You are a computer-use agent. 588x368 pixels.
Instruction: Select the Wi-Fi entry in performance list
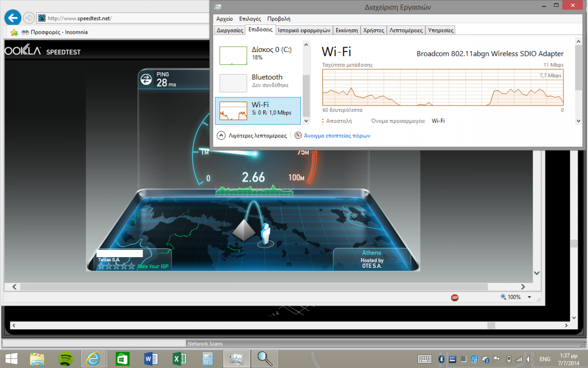[258, 110]
